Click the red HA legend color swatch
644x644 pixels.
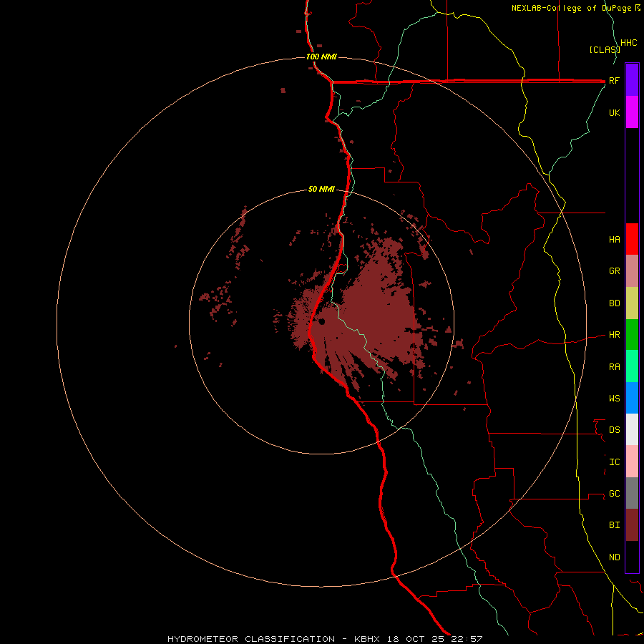pyautogui.click(x=632, y=239)
